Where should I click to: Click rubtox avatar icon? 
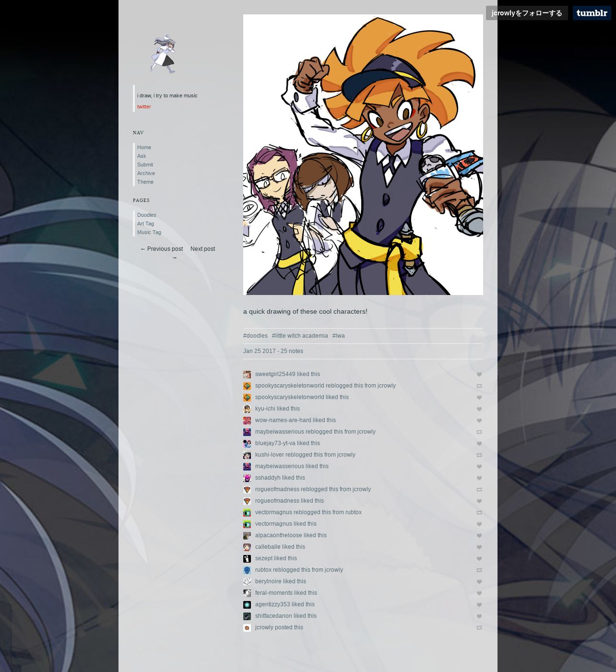coord(247,570)
